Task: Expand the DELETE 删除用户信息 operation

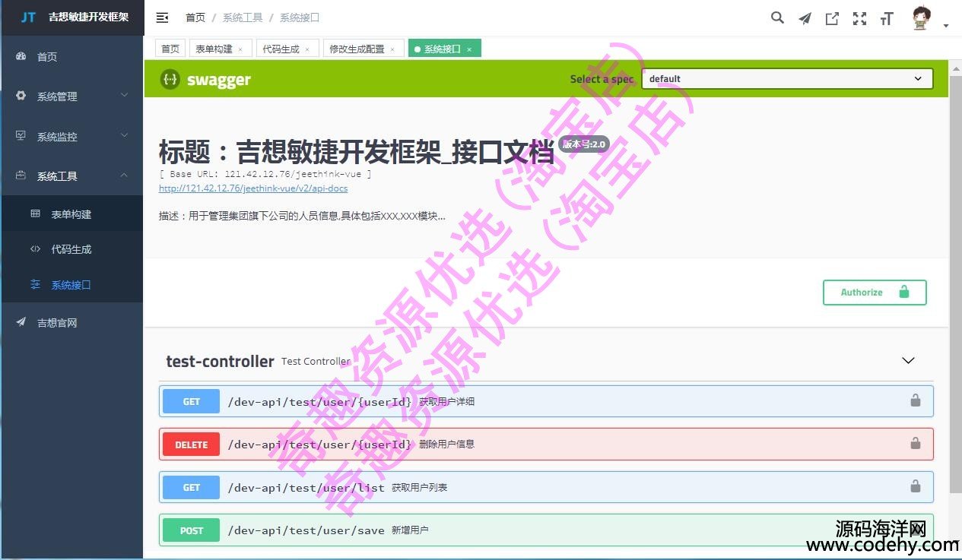Action: point(546,445)
